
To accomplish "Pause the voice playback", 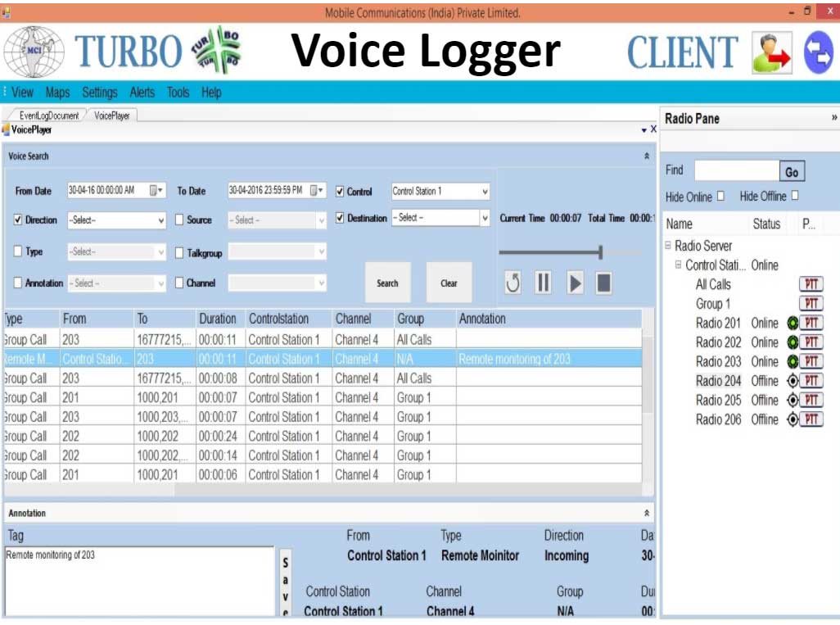I will pos(543,283).
